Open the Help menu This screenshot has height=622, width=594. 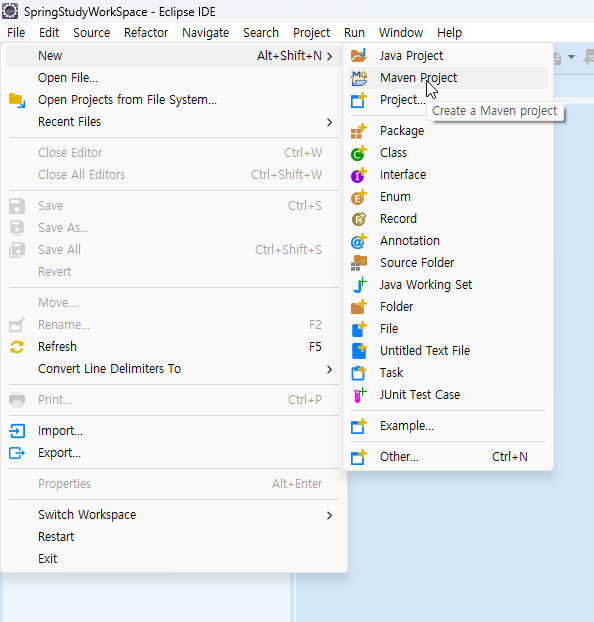click(450, 33)
